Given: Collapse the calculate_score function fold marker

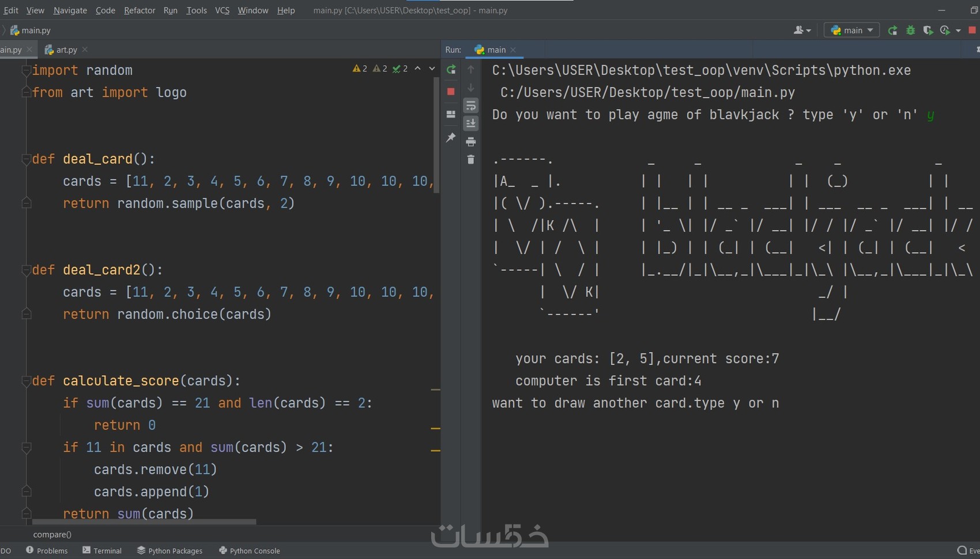Looking at the screenshot, I should point(26,381).
